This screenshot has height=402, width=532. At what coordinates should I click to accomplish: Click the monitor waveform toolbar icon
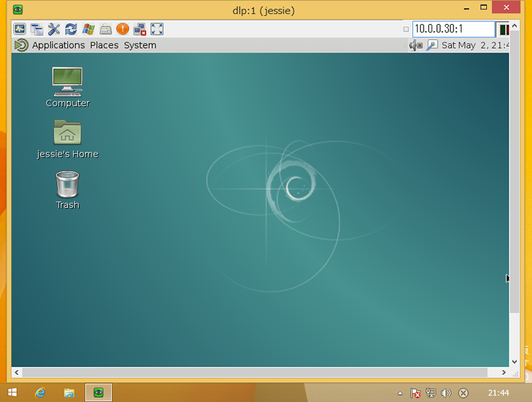pos(20,29)
